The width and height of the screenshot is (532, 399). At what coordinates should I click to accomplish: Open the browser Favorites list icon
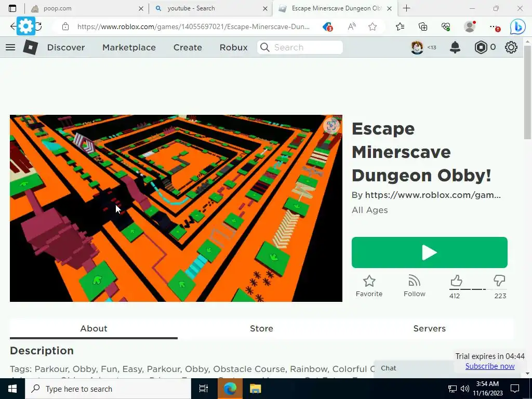click(400, 26)
